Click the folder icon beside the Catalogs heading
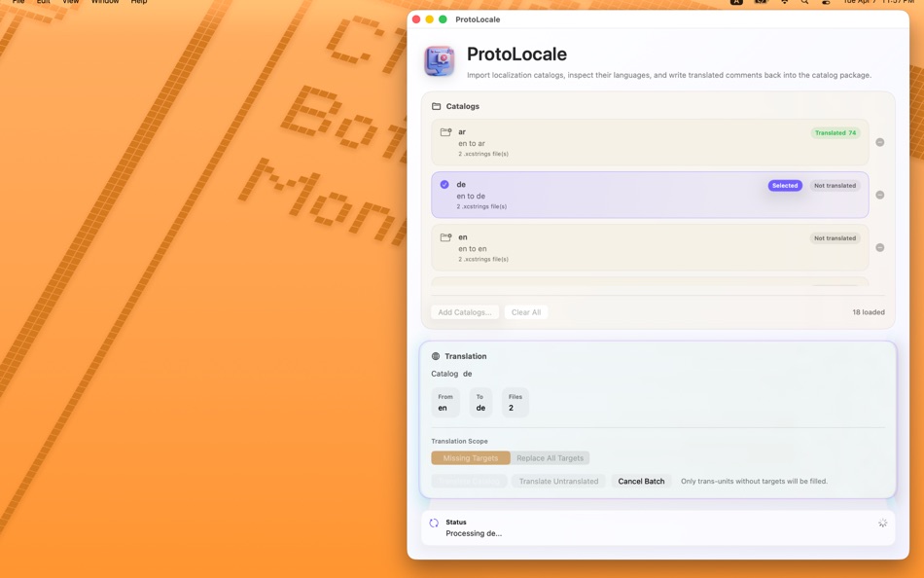Screen dimensions: 924x578 [435, 106]
